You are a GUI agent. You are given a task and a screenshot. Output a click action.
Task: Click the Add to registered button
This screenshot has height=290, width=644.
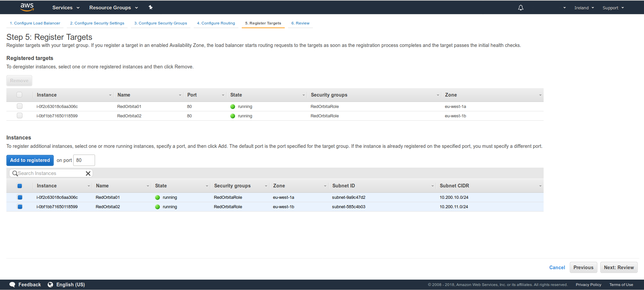pos(30,160)
